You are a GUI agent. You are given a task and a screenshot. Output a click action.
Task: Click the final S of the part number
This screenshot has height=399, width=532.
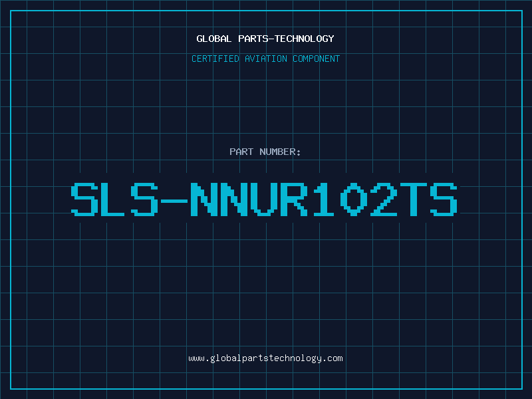pyautogui.click(x=444, y=199)
